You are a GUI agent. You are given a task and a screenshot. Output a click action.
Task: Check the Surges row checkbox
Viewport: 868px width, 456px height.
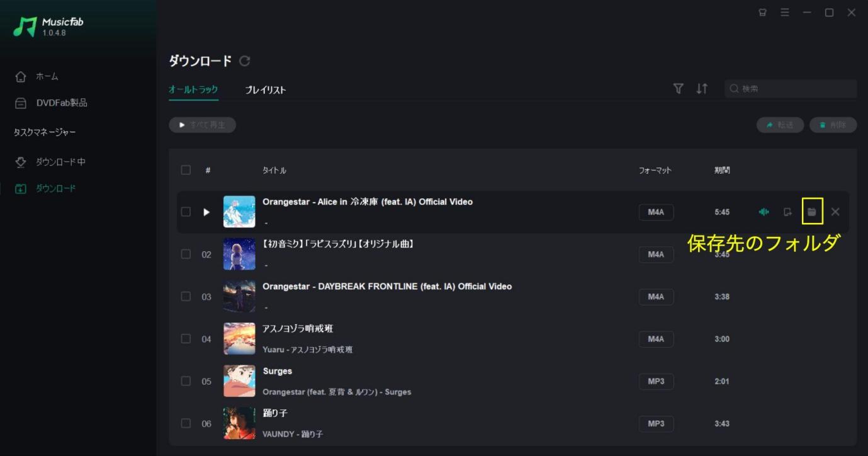pyautogui.click(x=186, y=380)
